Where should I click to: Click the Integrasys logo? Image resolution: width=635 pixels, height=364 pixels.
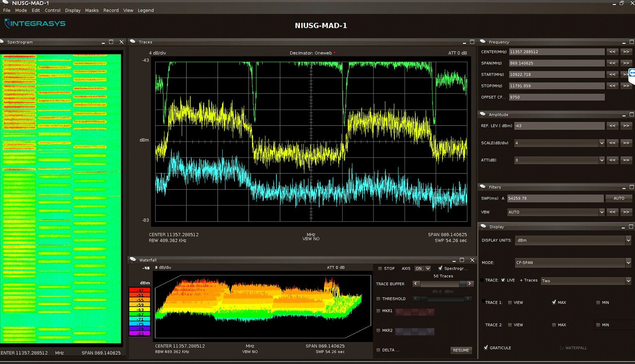tap(34, 24)
